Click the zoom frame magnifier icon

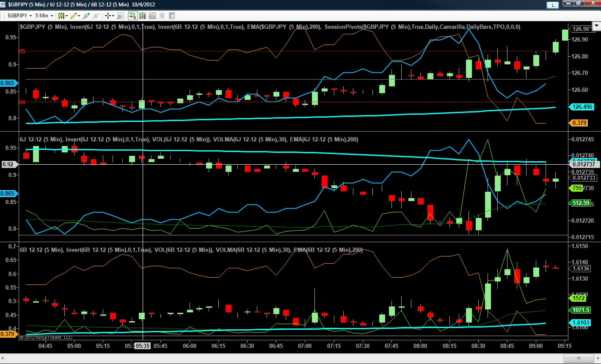[x=120, y=16]
